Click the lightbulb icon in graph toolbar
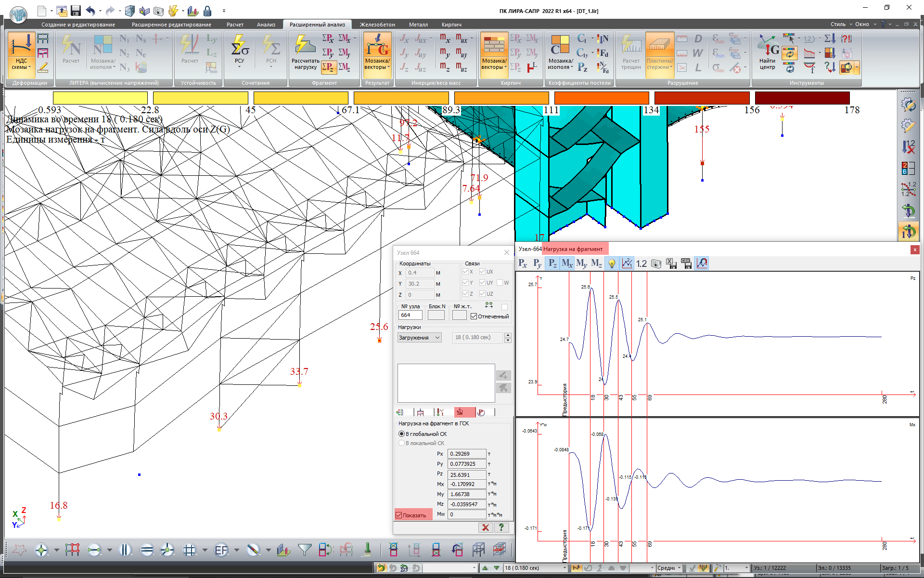Image resolution: width=924 pixels, height=578 pixels. [x=611, y=263]
